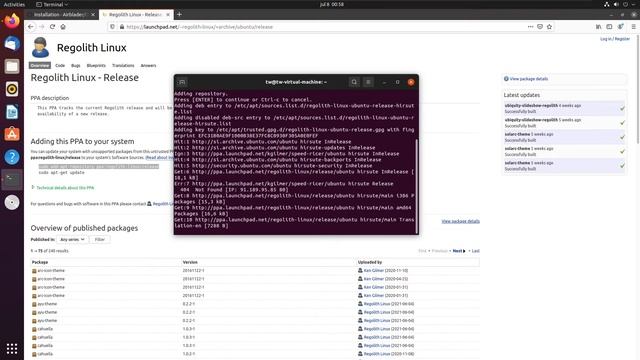Open the Firefox hamburger menu
This screenshot has height=360, width=640.
pos(633,27)
